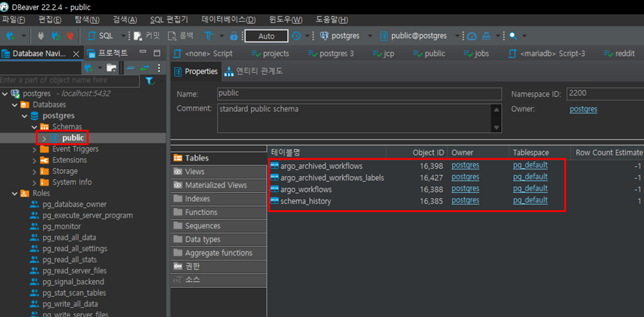Click the Comment scrollbar down arrow
Viewport: 644px width, 317px height.
pyautogui.click(x=497, y=128)
